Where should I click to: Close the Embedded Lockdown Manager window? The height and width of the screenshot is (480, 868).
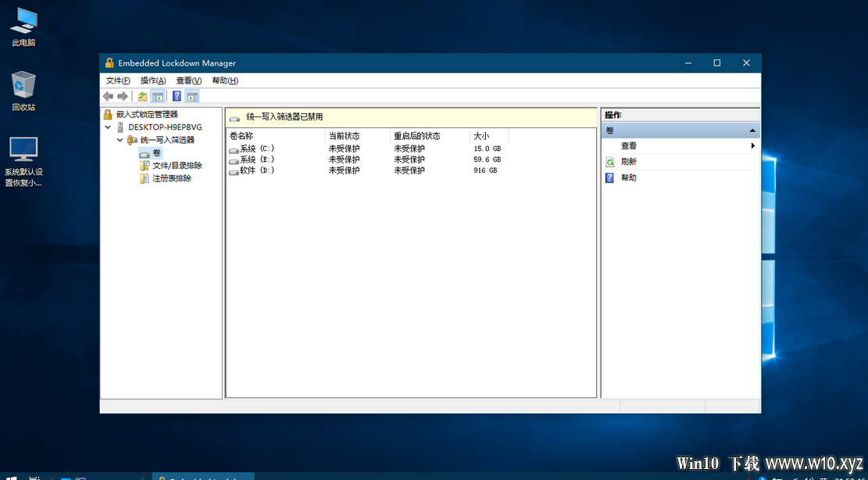pyautogui.click(x=746, y=63)
